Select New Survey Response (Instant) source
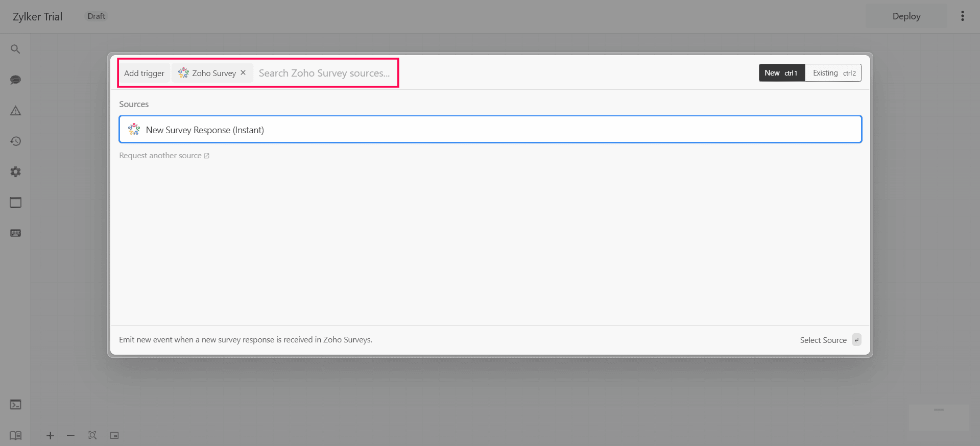Screen dimensions: 980x446 (490, 130)
